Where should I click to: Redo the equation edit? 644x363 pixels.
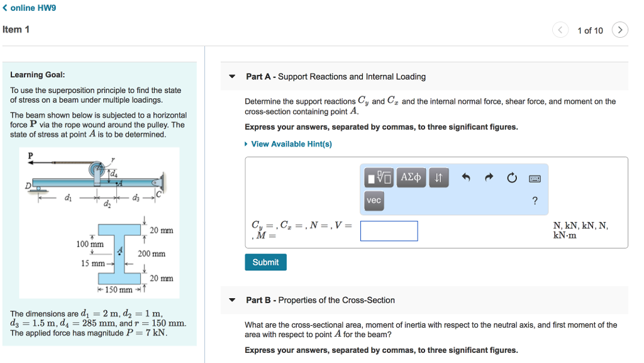click(489, 177)
